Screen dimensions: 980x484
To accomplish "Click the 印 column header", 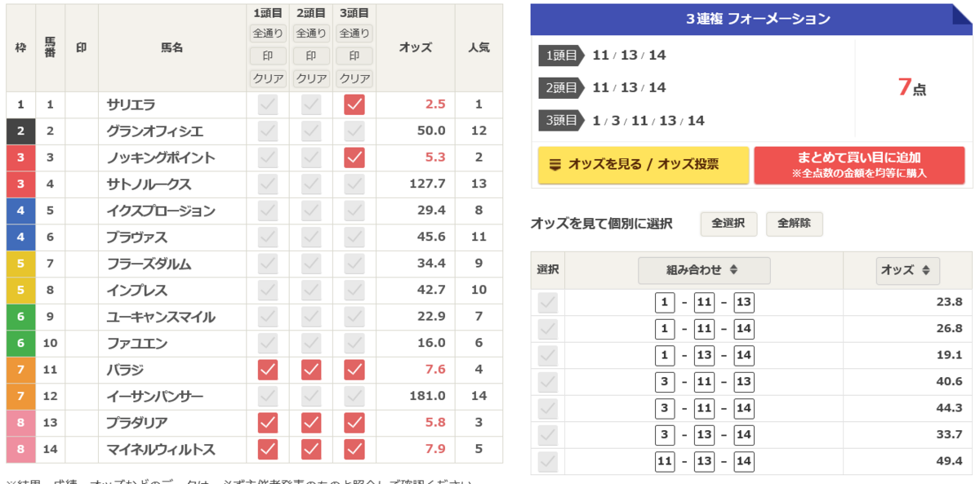I will pos(82,47).
